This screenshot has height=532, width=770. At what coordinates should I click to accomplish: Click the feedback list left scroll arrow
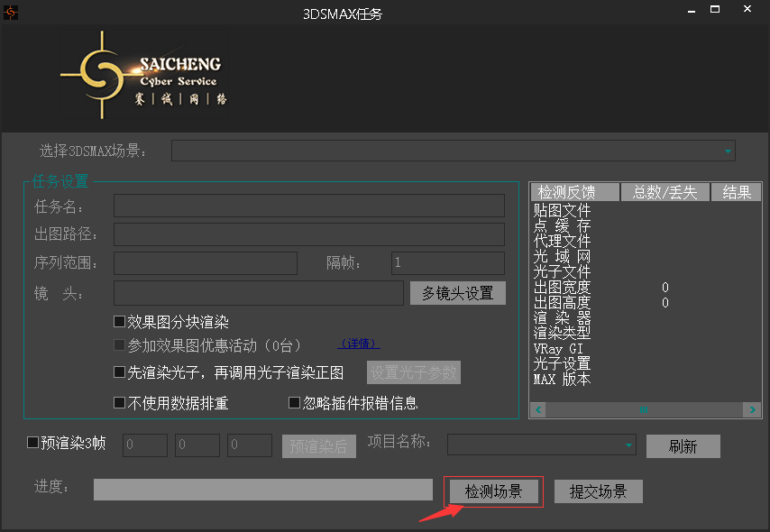pyautogui.click(x=538, y=409)
